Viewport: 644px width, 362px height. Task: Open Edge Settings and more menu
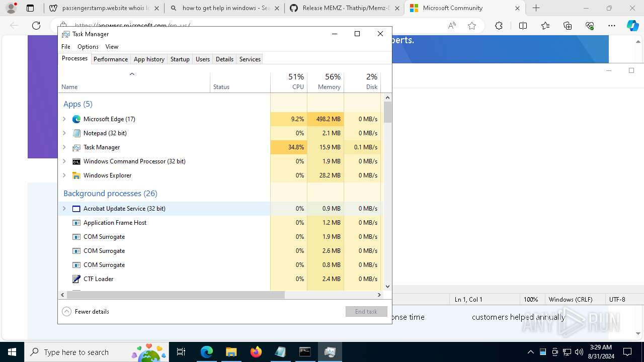pyautogui.click(x=612, y=26)
